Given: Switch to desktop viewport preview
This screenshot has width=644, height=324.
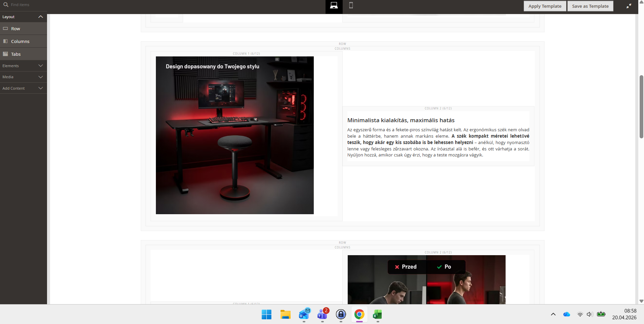Looking at the screenshot, I should click(x=334, y=6).
